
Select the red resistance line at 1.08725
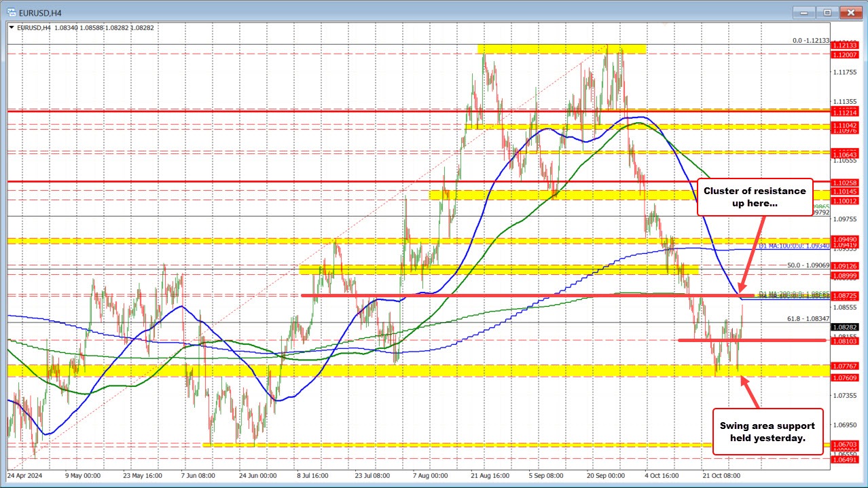[x=475, y=295]
